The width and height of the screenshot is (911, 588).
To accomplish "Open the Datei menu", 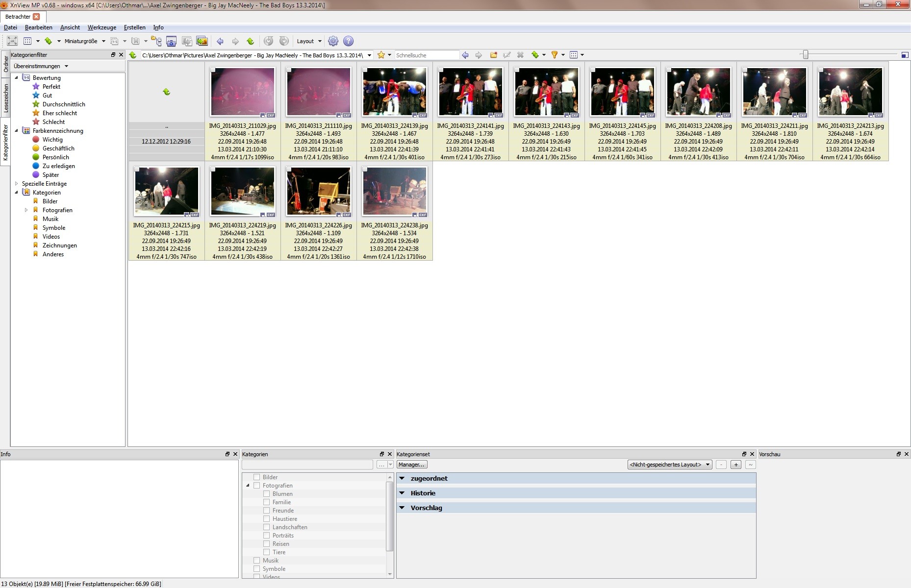I will (10, 27).
